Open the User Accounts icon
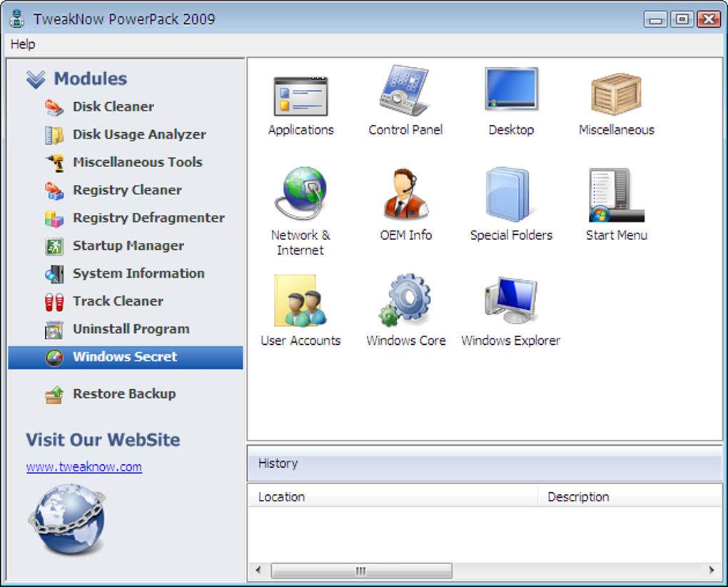 click(300, 301)
